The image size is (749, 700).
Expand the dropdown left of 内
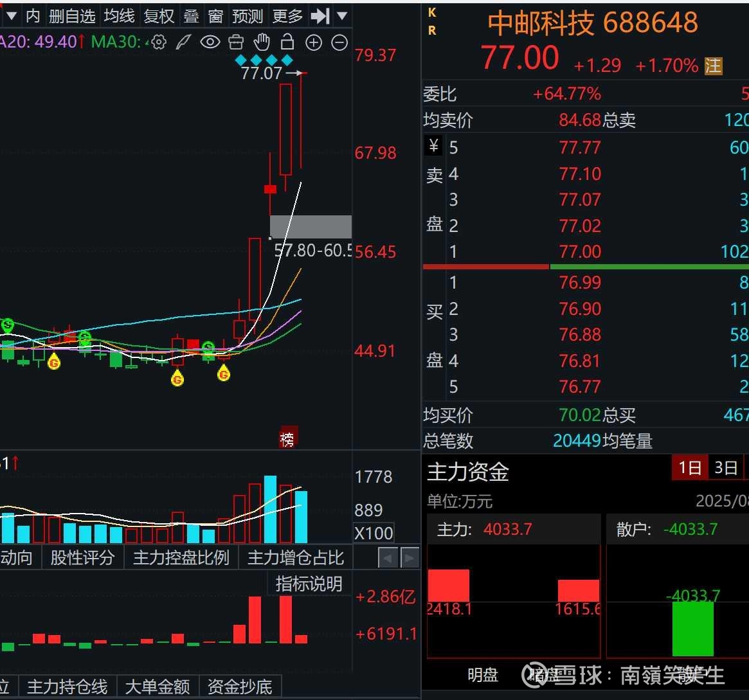[12, 16]
